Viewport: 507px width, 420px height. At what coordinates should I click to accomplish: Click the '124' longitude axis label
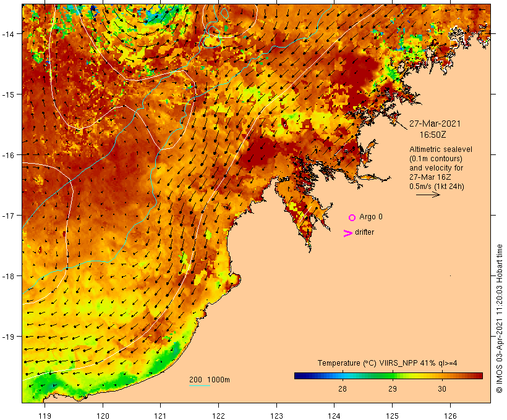click(334, 416)
